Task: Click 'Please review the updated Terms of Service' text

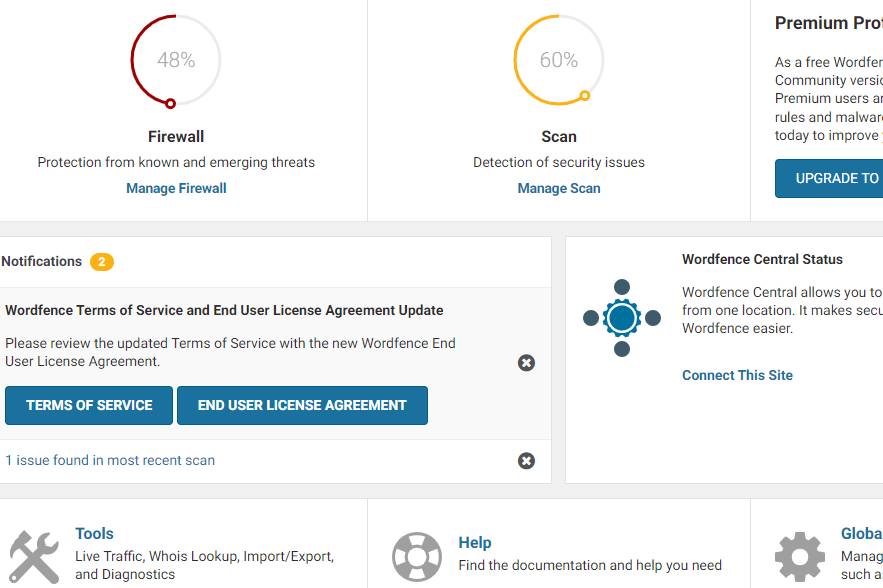Action: point(230,352)
